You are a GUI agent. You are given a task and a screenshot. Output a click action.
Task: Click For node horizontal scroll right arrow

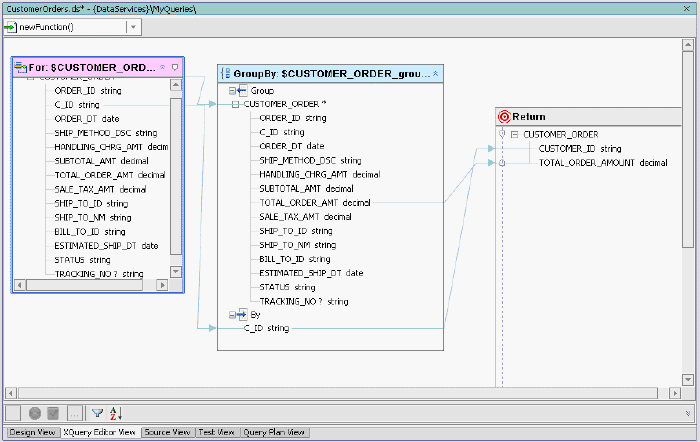(x=162, y=285)
